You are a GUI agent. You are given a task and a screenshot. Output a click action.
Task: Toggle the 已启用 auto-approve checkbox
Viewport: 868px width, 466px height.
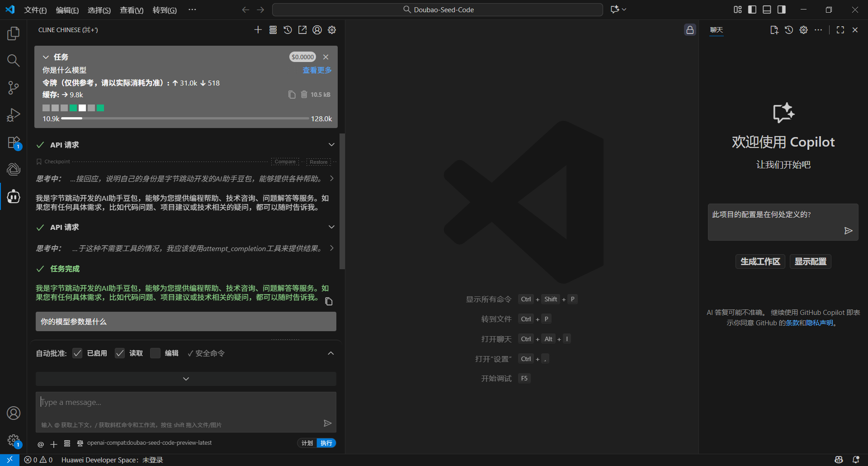(77, 353)
